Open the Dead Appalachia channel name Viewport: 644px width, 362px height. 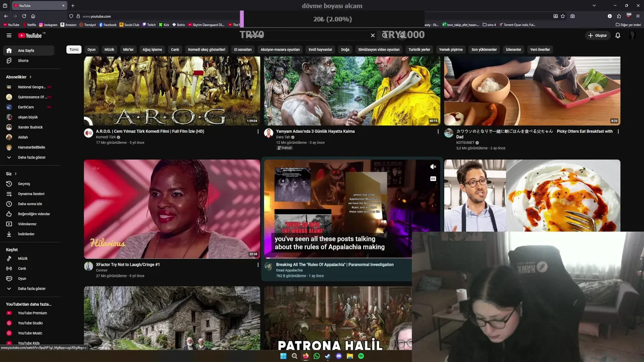tap(289, 270)
